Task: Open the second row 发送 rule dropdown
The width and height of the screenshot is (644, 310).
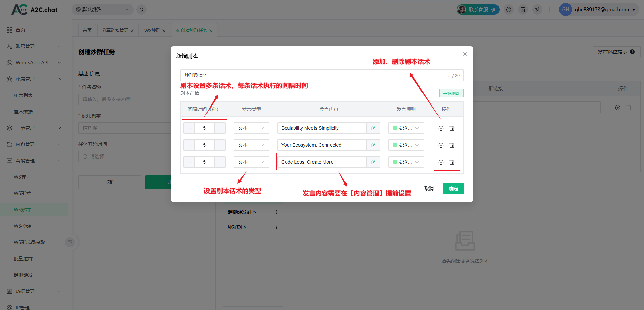Action: [406, 145]
